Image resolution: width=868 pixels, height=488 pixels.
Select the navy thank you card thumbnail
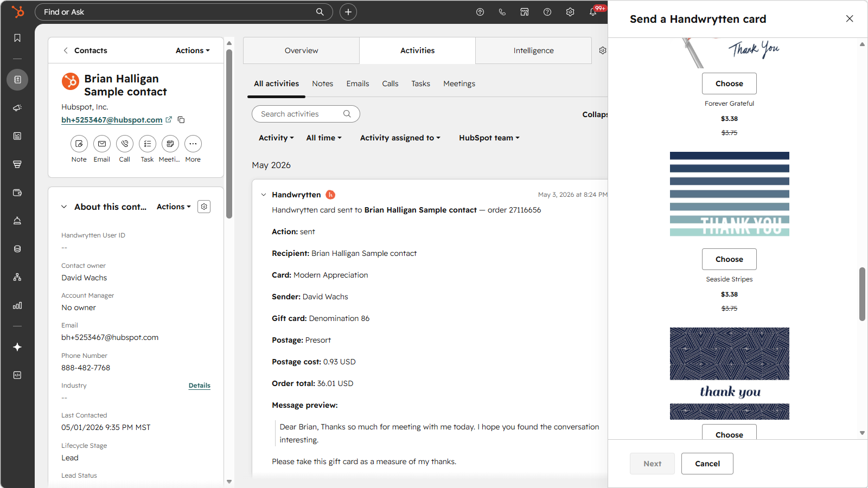(730, 374)
